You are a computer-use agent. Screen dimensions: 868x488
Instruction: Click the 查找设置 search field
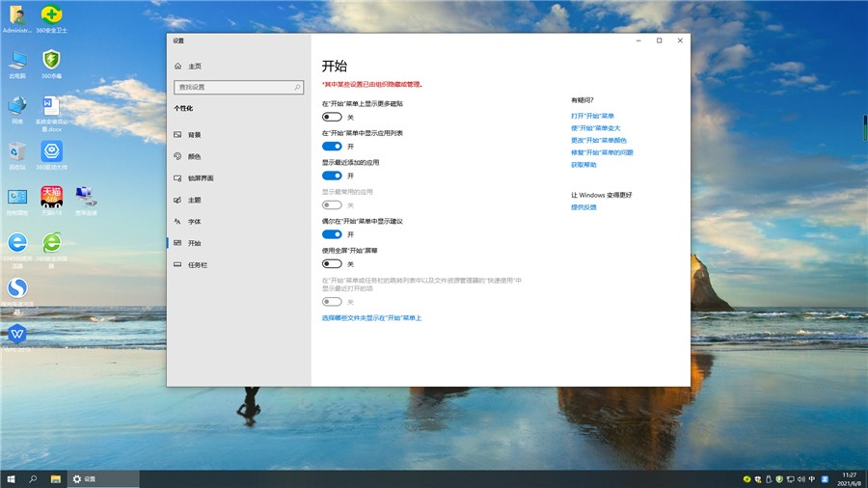[x=238, y=87]
